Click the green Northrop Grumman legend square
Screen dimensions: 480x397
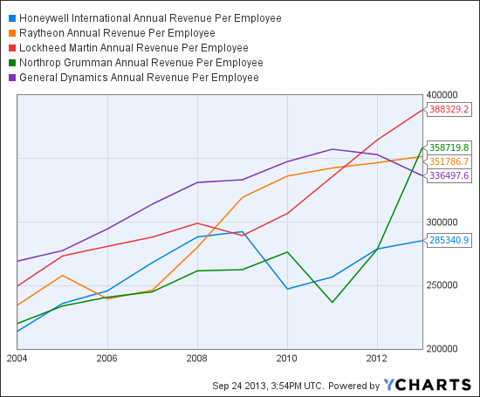(12, 63)
